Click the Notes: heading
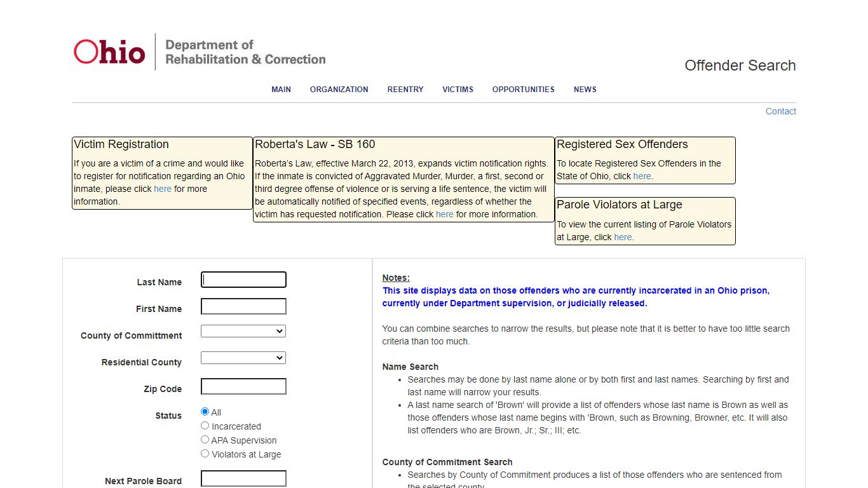This screenshot has height=488, width=868. click(396, 278)
